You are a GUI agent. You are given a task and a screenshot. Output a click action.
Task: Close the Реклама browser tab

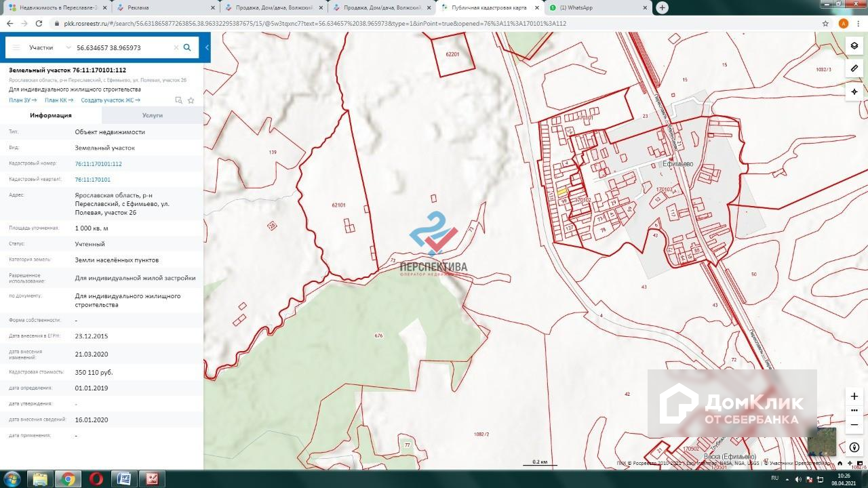point(212,7)
